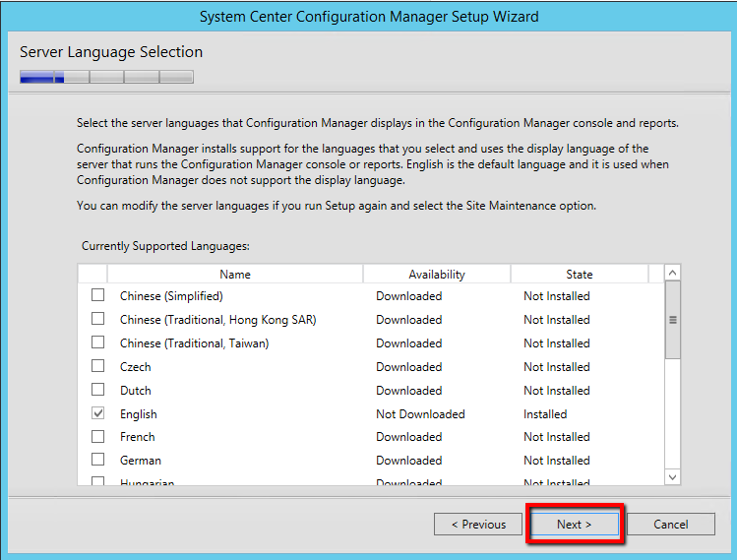The image size is (737, 560).
Task: Check the Chinese (Simplified) language checkbox
Action: coord(97,295)
